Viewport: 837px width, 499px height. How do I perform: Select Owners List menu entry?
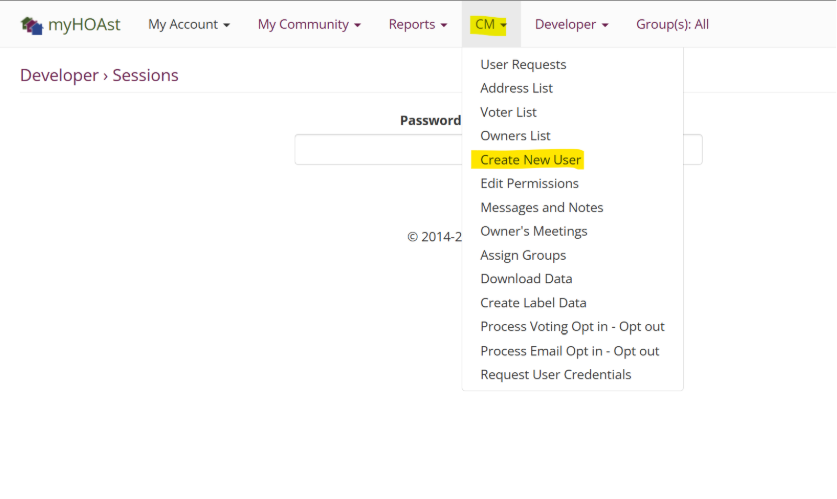click(x=515, y=136)
